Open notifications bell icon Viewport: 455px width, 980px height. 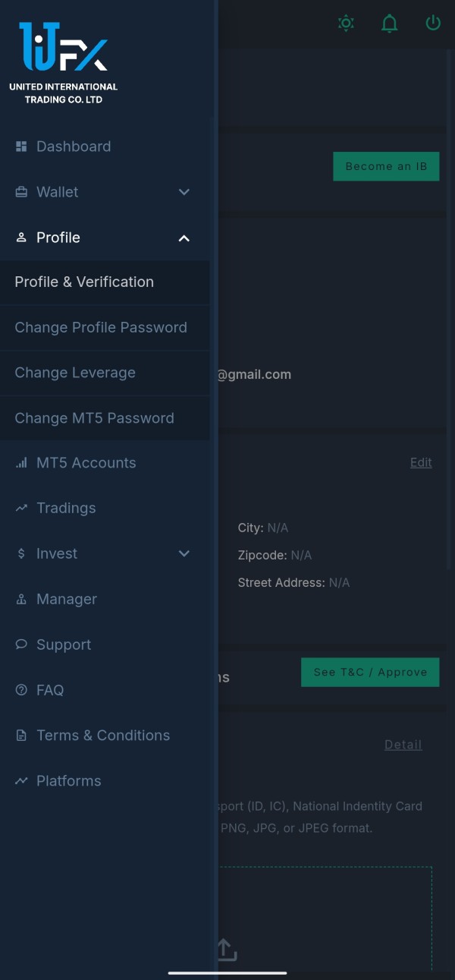point(389,23)
